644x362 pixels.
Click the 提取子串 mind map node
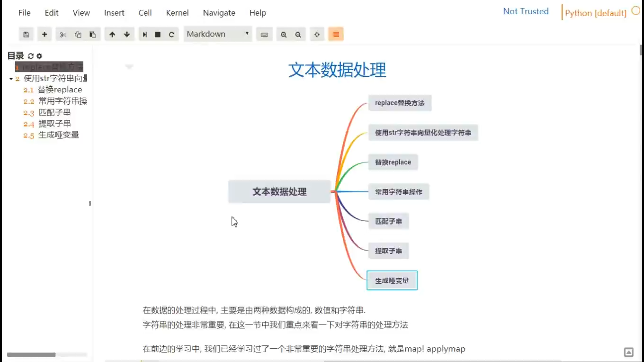388,251
